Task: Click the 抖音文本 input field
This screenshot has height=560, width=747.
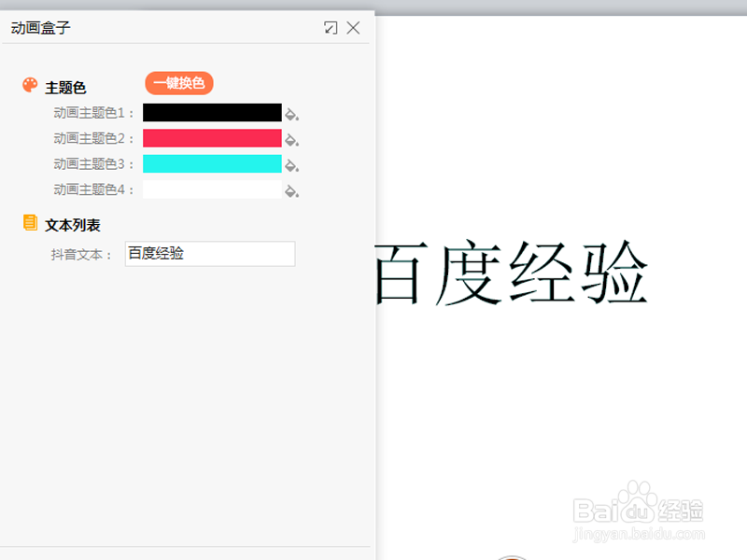Action: 210,254
